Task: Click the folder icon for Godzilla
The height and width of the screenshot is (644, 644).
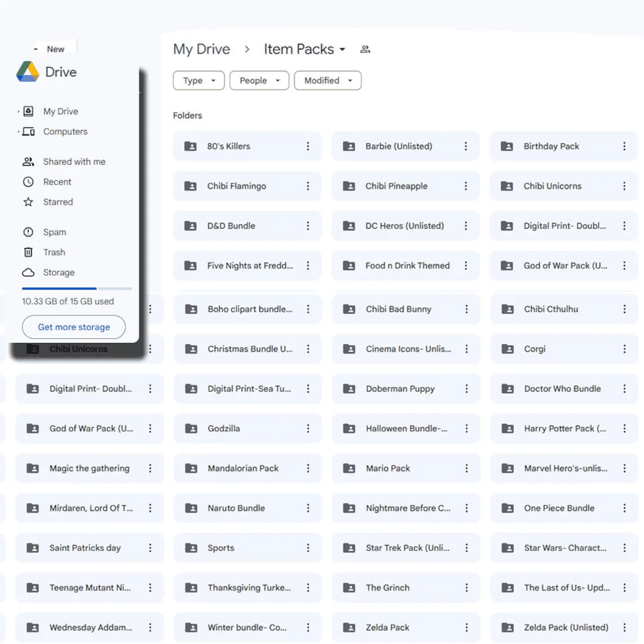Action: (x=191, y=428)
